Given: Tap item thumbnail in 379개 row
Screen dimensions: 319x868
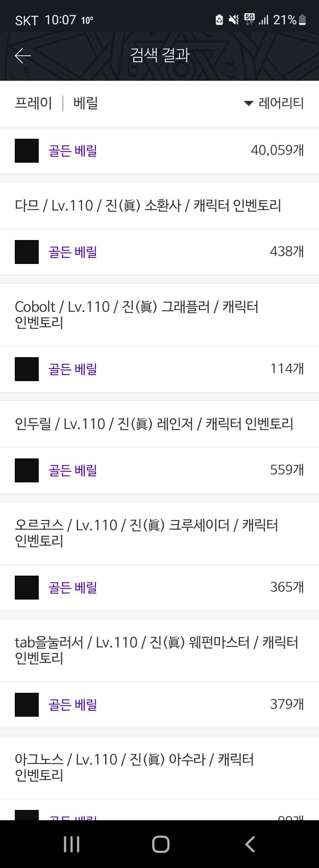Looking at the screenshot, I should click(27, 705).
